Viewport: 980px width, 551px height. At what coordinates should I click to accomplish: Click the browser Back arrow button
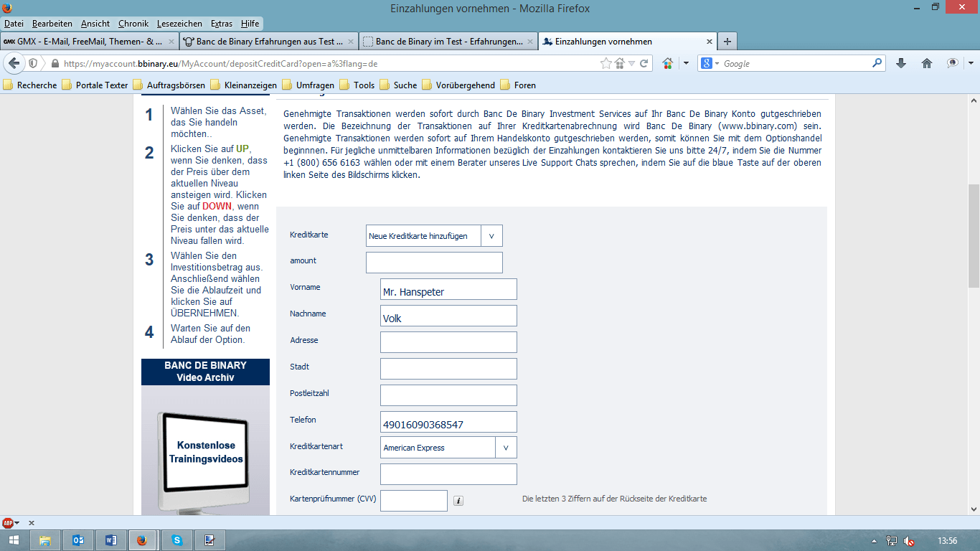(14, 63)
